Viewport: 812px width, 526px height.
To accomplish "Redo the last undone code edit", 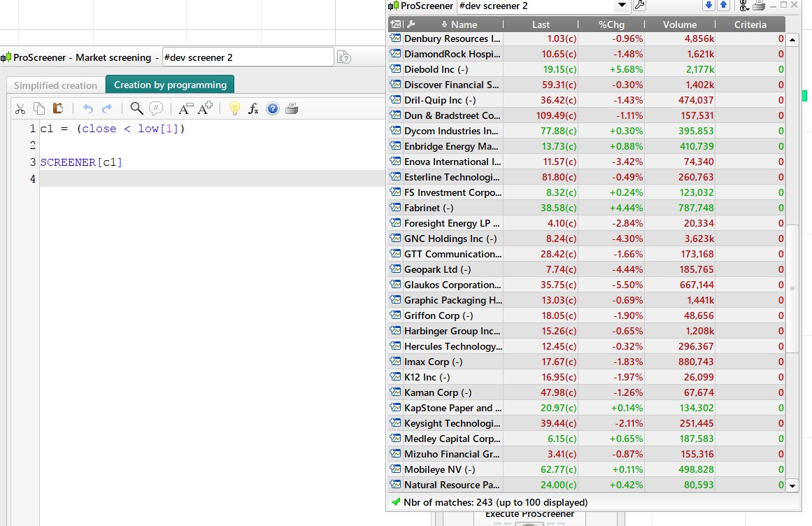I will [x=107, y=108].
